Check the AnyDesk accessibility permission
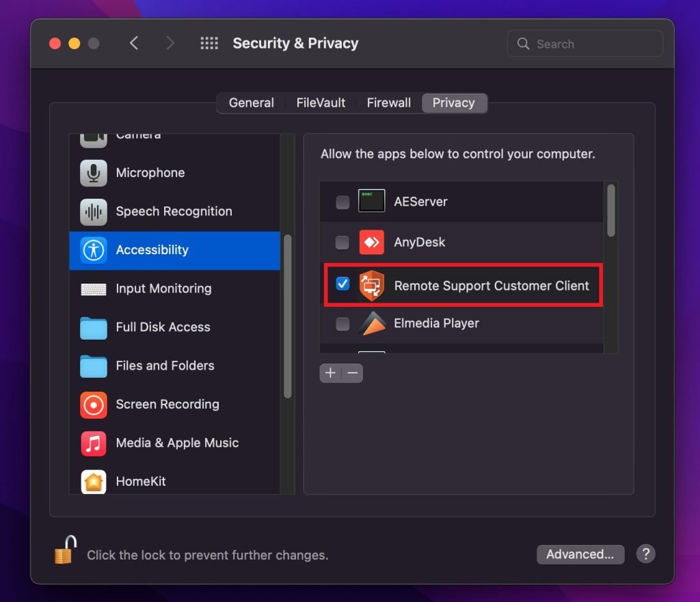Viewport: 700px width, 602px height. coord(342,242)
